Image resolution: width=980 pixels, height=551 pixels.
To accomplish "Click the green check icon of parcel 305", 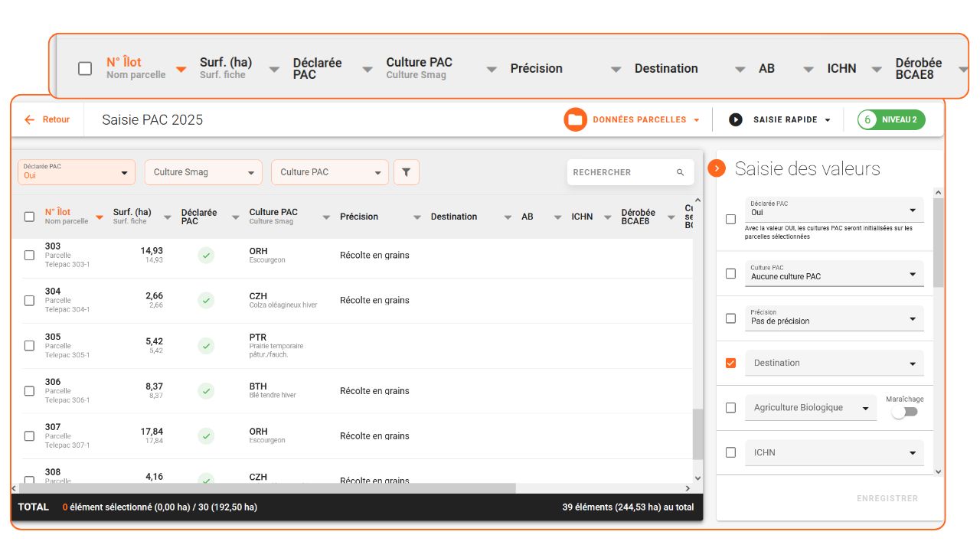I will [x=206, y=346].
